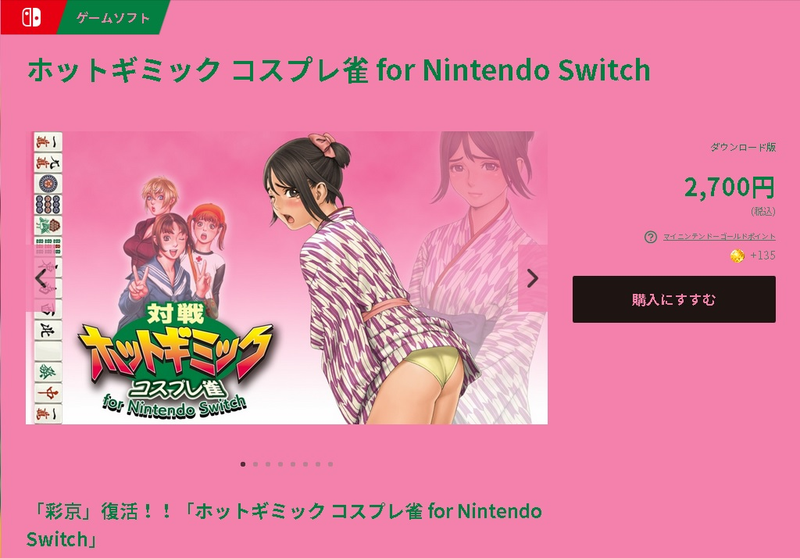The width and height of the screenshot is (800, 558).
Task: Jump to the fifth carousel slide dot
Action: 293,464
